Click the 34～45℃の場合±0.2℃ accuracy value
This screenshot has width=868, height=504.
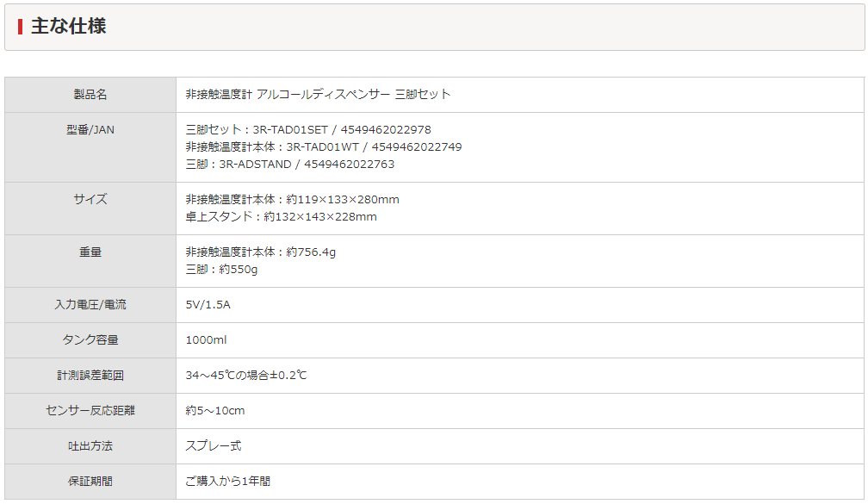245,375
